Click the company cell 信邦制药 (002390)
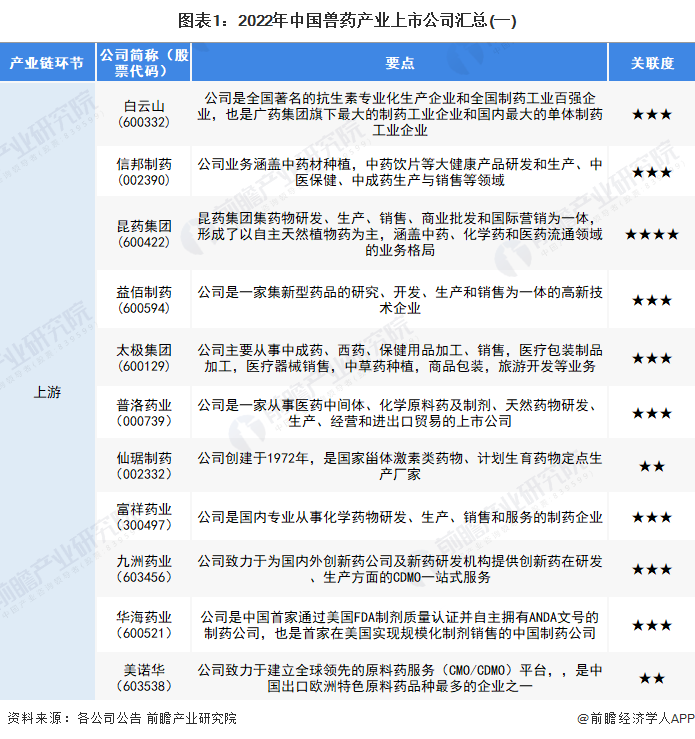Viewport: 695px width, 739px height. click(144, 172)
